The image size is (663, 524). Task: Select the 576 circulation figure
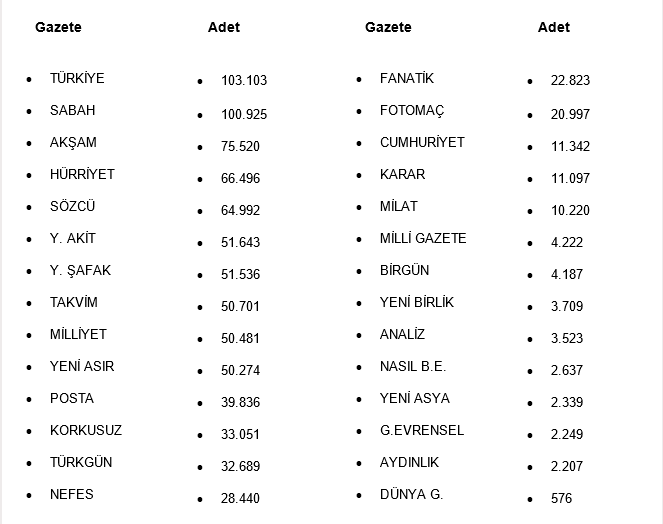[x=561, y=498]
